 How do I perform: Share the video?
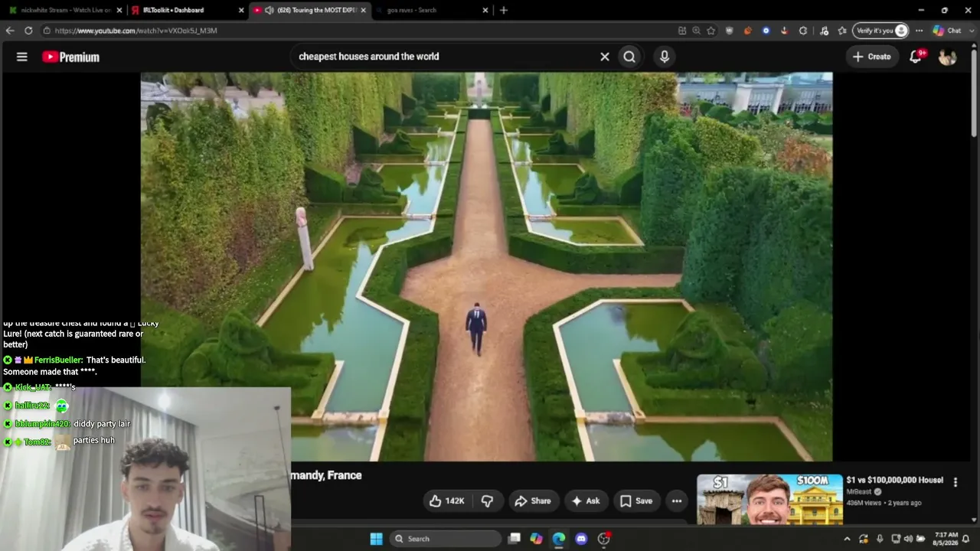pyautogui.click(x=533, y=501)
